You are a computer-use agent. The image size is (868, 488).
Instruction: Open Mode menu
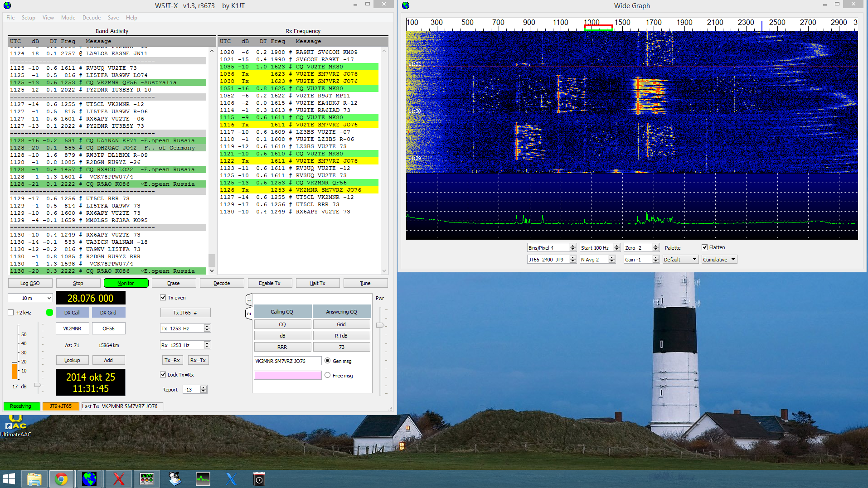(68, 18)
